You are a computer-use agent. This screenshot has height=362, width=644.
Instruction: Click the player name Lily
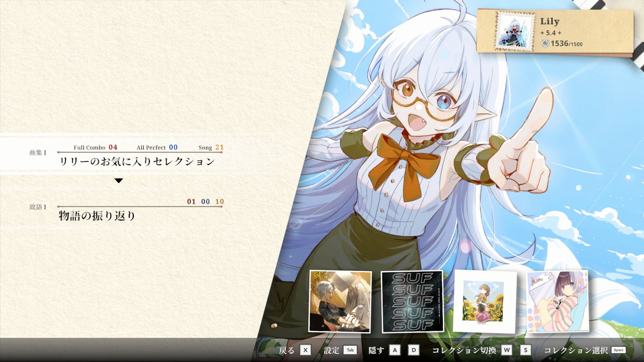549,21
